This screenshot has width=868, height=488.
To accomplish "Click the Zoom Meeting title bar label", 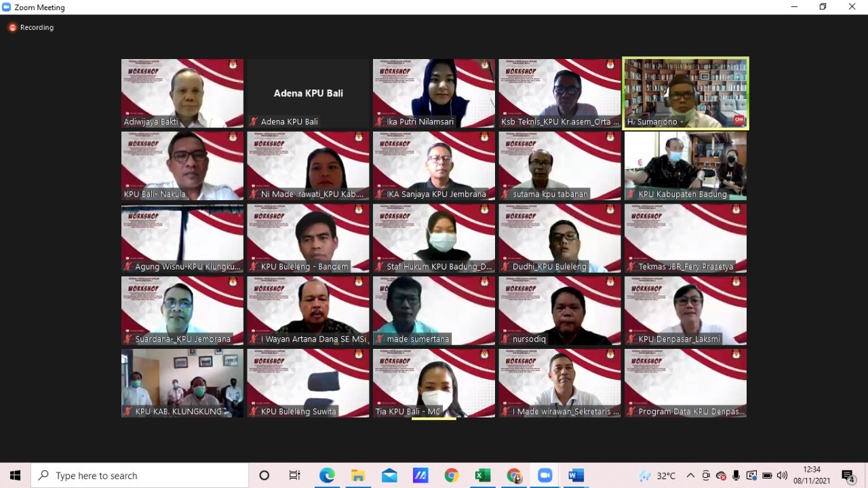I will tap(39, 7).
